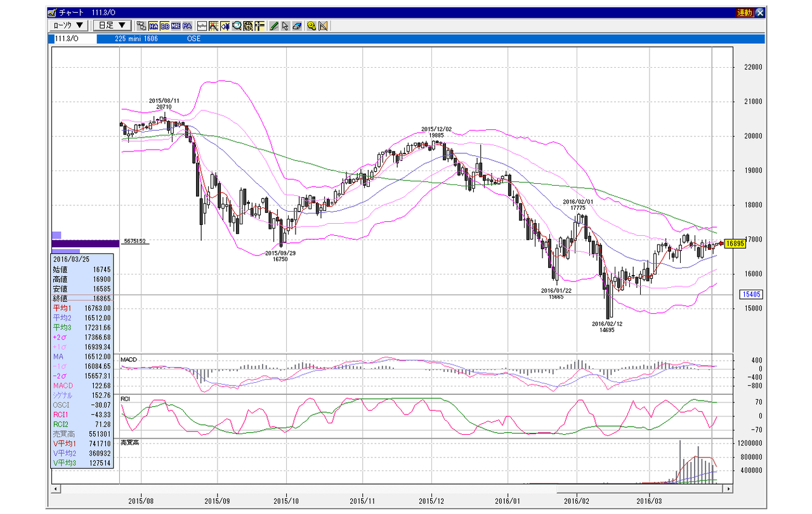Click the 2015/09/29 16750 low annotation
Viewport: 812px width, 514px height.
pos(281,255)
